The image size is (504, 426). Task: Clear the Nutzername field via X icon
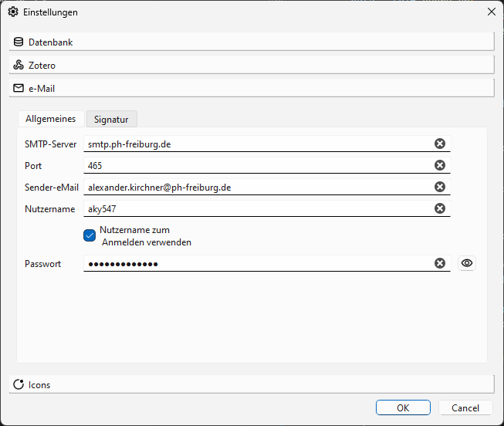tap(439, 208)
